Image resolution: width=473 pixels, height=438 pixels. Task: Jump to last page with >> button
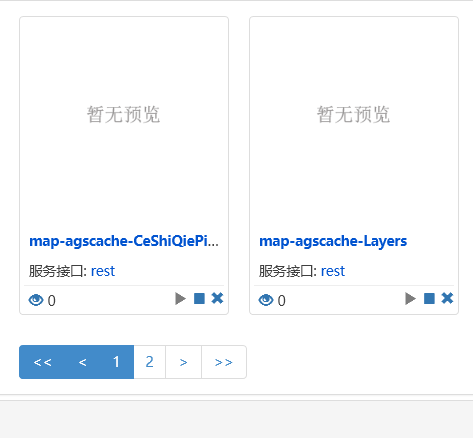[224, 362]
